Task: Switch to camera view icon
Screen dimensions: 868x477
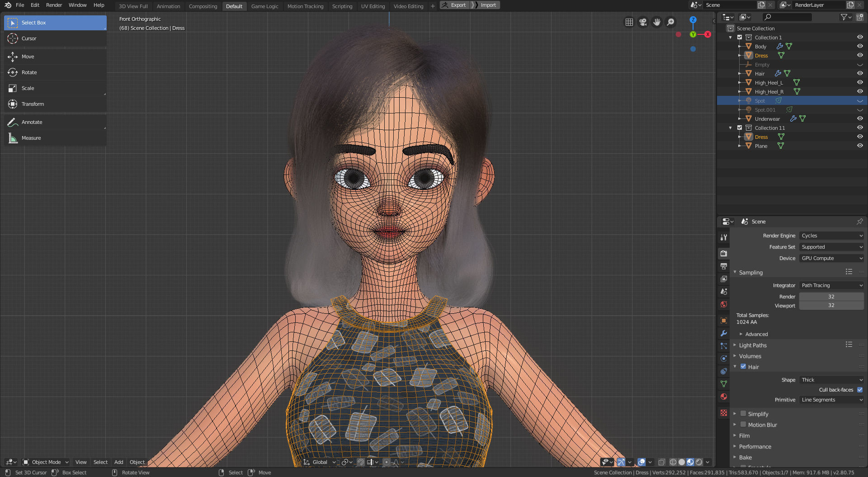Action: [x=643, y=22]
